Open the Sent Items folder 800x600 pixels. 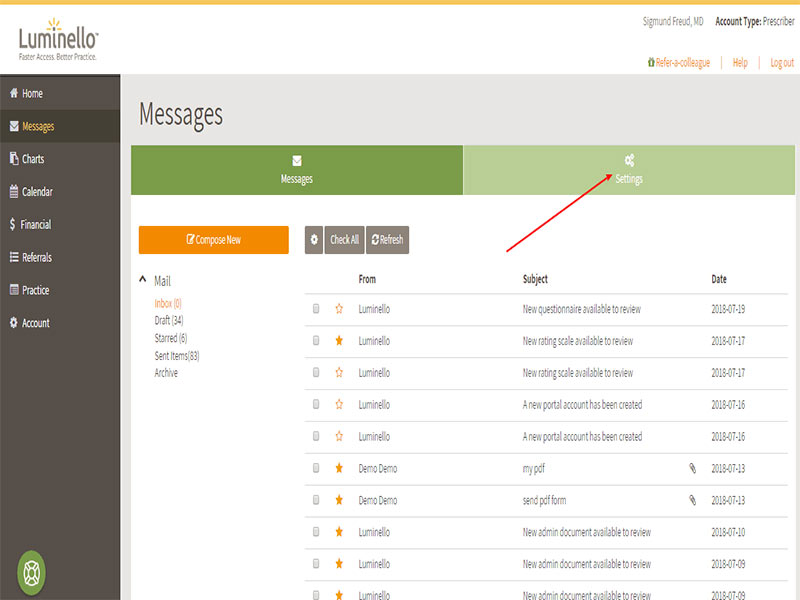click(177, 356)
